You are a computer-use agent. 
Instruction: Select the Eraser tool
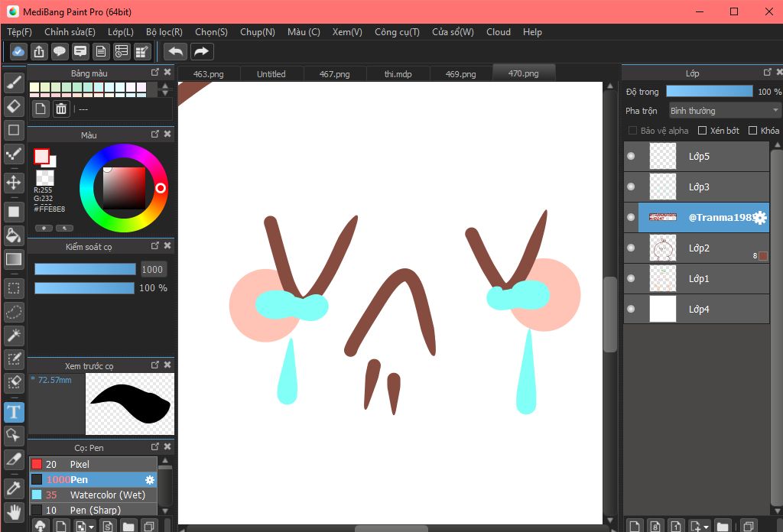click(14, 105)
